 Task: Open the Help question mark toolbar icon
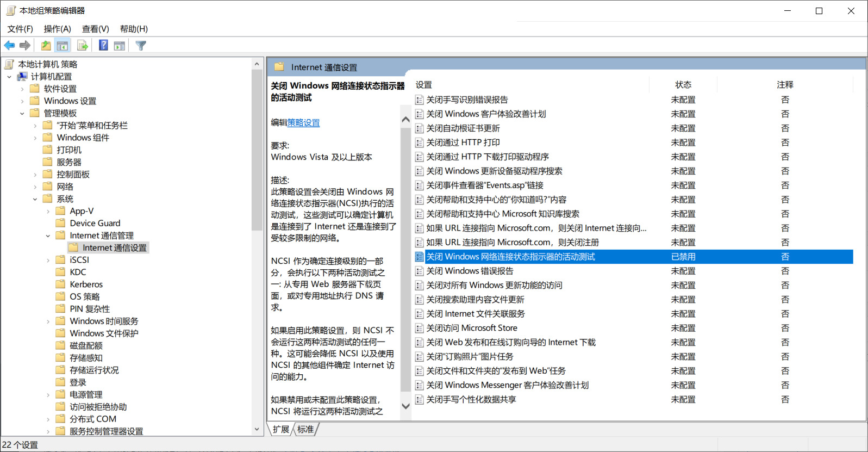103,46
